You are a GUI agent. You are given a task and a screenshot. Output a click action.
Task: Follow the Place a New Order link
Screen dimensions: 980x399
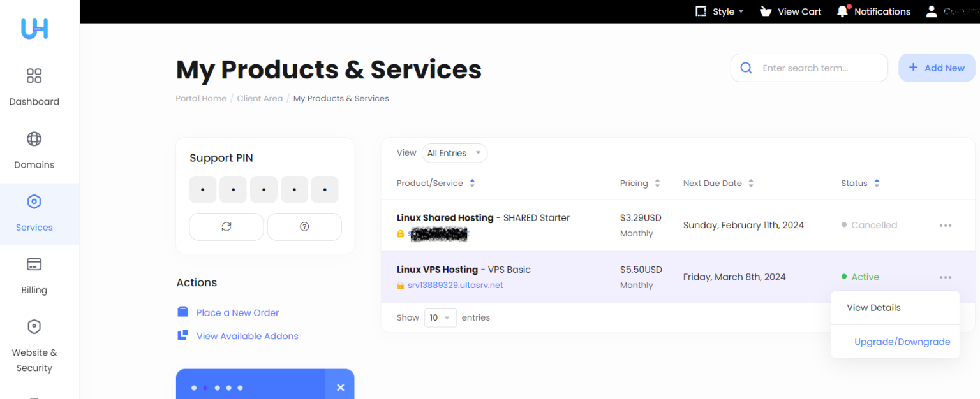coord(237,312)
